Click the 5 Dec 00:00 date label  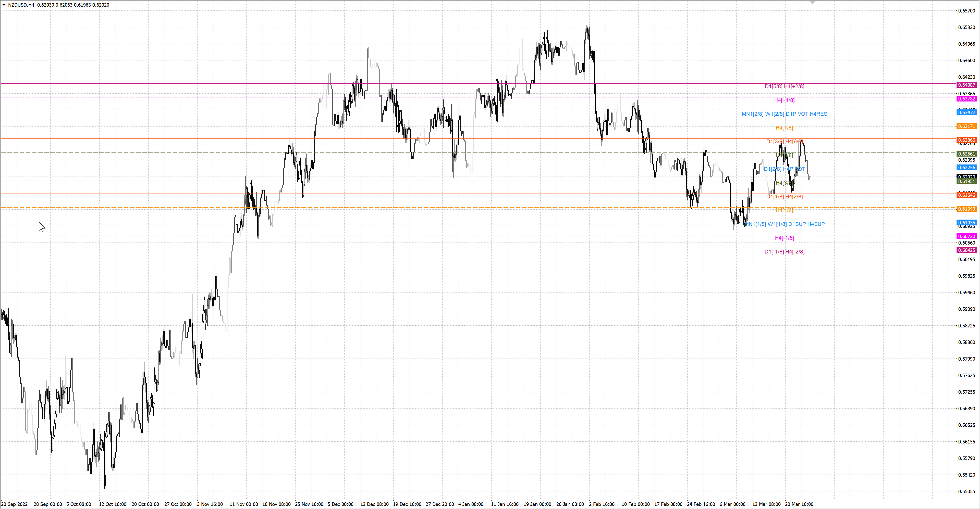340,504
